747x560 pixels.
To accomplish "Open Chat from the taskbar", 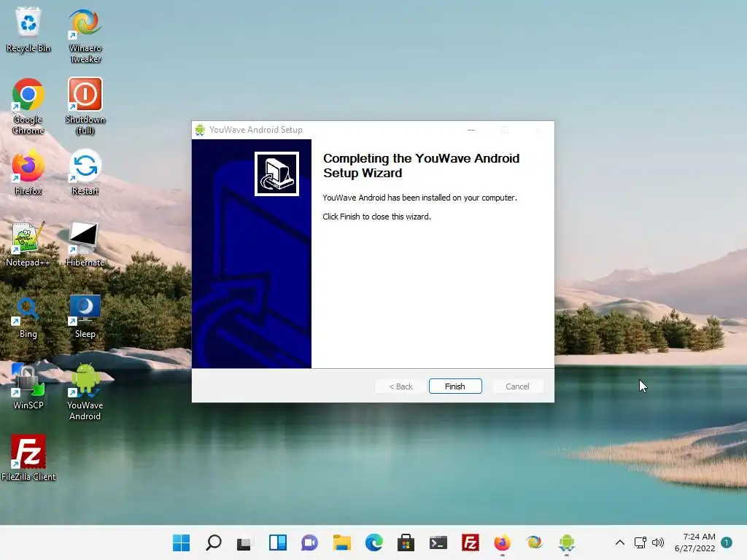I will pos(309,542).
